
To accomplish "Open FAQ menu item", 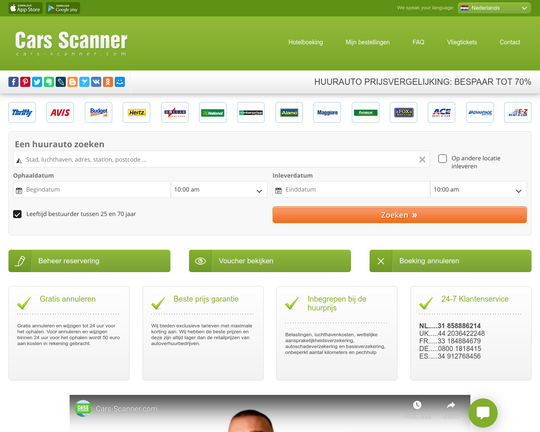I will 418,42.
